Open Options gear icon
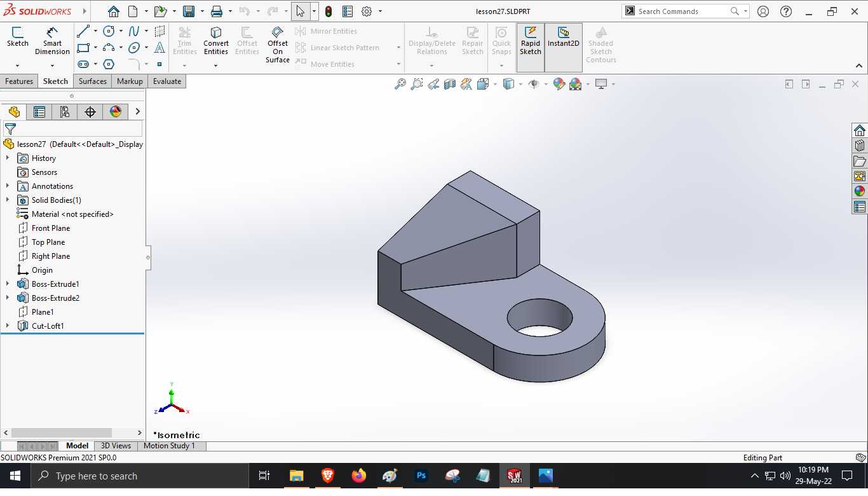The height and width of the screenshot is (496, 868). pyautogui.click(x=367, y=11)
